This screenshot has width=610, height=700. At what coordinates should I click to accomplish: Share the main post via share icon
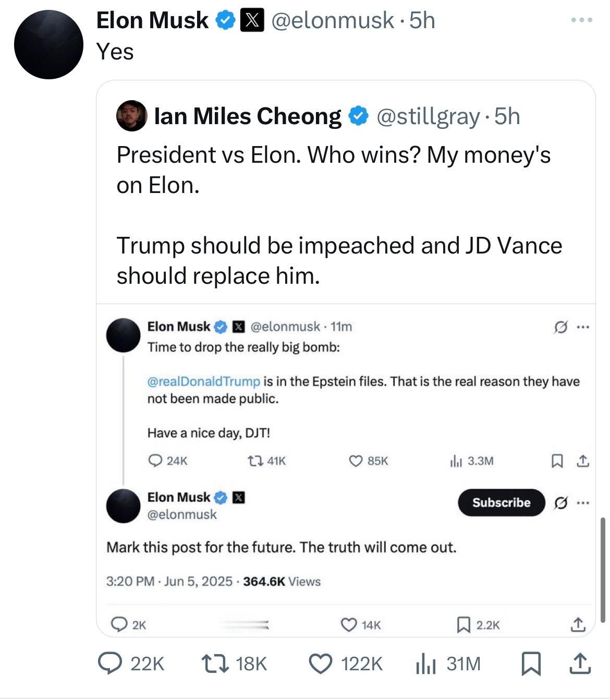pos(579,664)
